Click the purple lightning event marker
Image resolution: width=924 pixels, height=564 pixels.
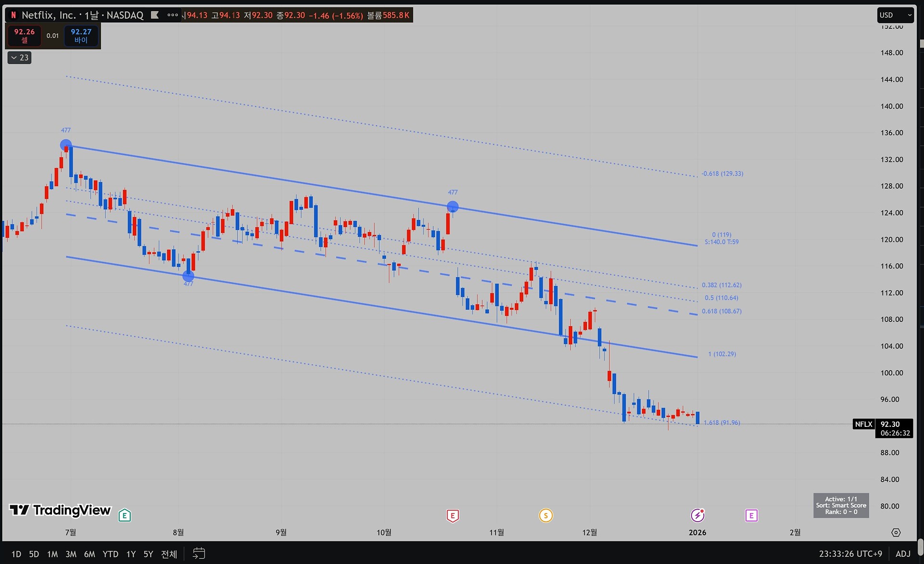point(697,515)
